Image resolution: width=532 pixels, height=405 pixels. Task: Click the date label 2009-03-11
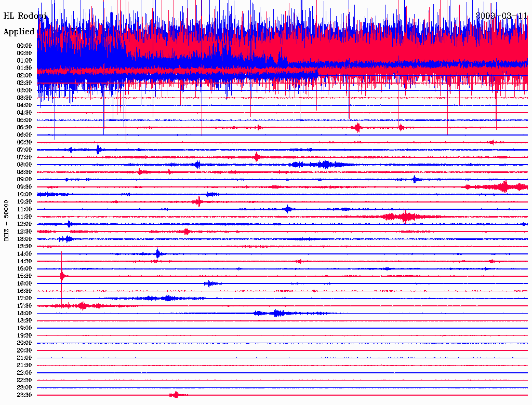coord(501,16)
